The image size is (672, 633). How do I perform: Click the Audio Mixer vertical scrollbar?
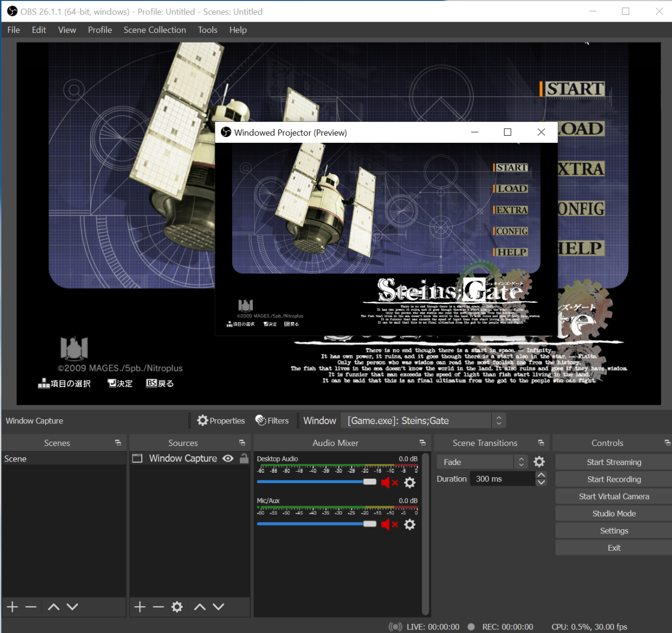click(x=425, y=534)
